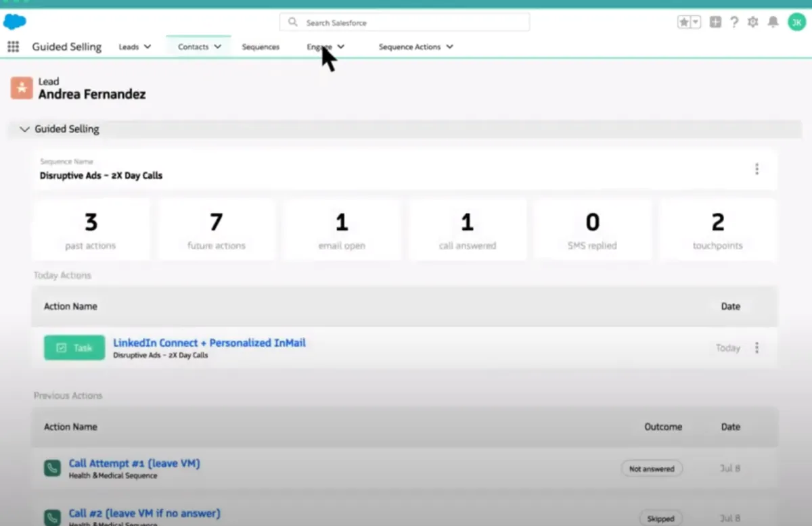Click the orange Lead record icon
Viewport: 812px width, 526px height.
click(22, 88)
